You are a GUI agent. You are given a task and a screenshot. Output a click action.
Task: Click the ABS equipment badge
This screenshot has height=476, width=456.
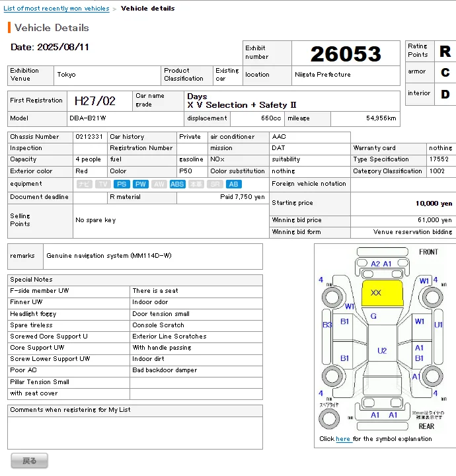click(x=177, y=184)
